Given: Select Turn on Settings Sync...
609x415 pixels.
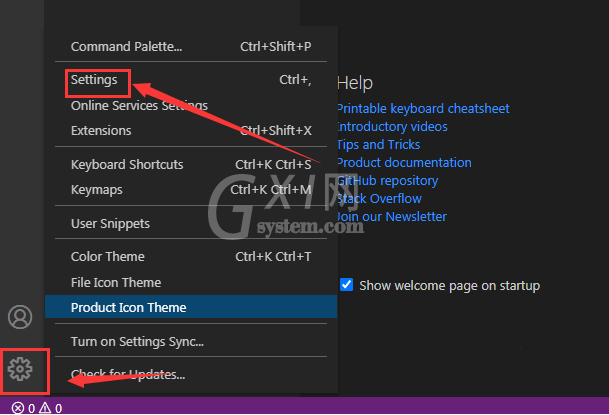Looking at the screenshot, I should coord(191,342).
